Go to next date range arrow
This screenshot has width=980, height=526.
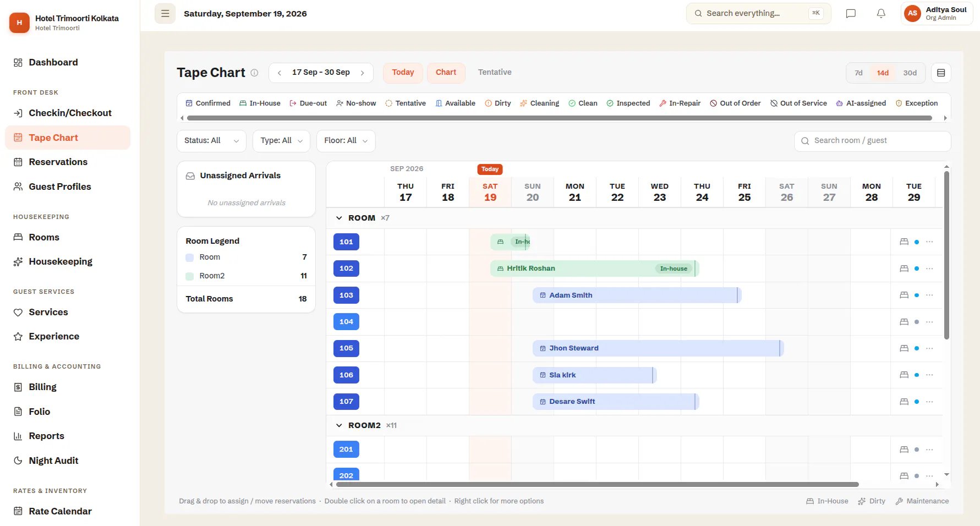point(362,73)
